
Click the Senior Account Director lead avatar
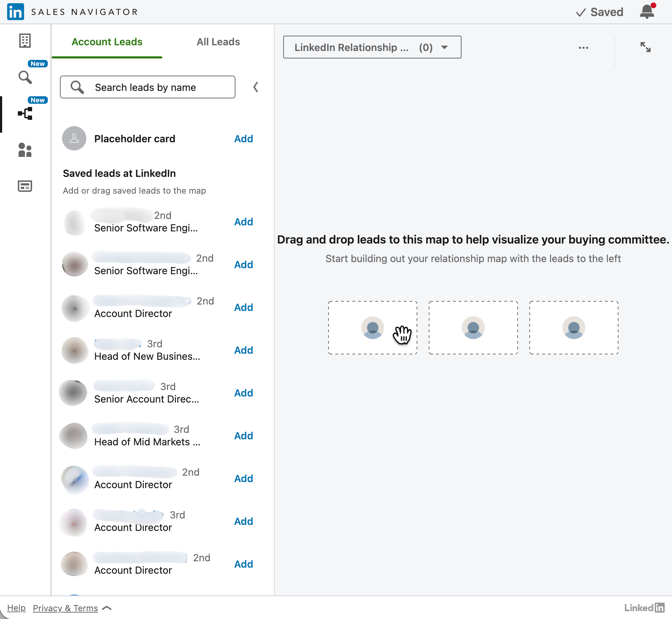(73, 393)
